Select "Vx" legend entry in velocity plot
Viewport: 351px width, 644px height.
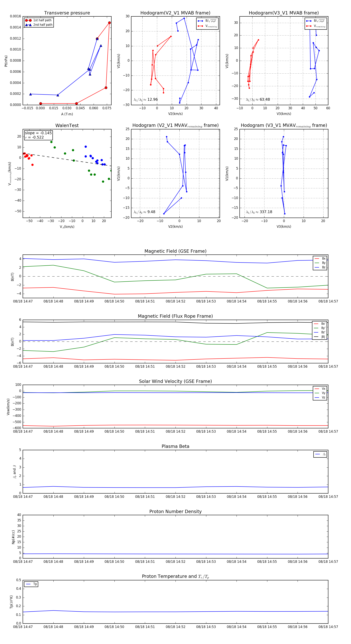coord(320,389)
